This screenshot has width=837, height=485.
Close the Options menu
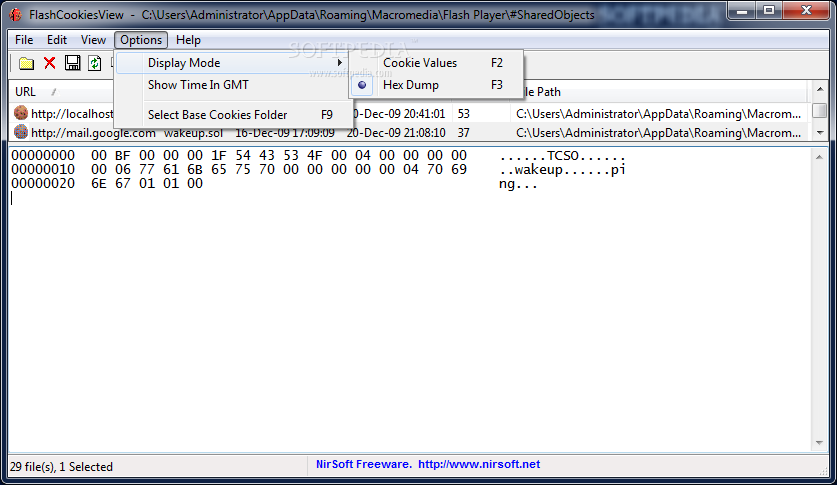141,40
